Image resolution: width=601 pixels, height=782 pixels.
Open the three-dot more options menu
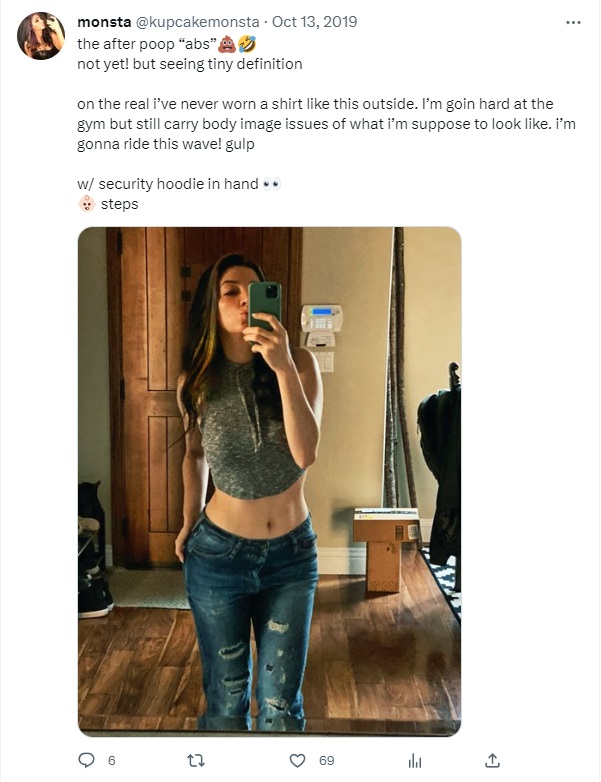(573, 22)
